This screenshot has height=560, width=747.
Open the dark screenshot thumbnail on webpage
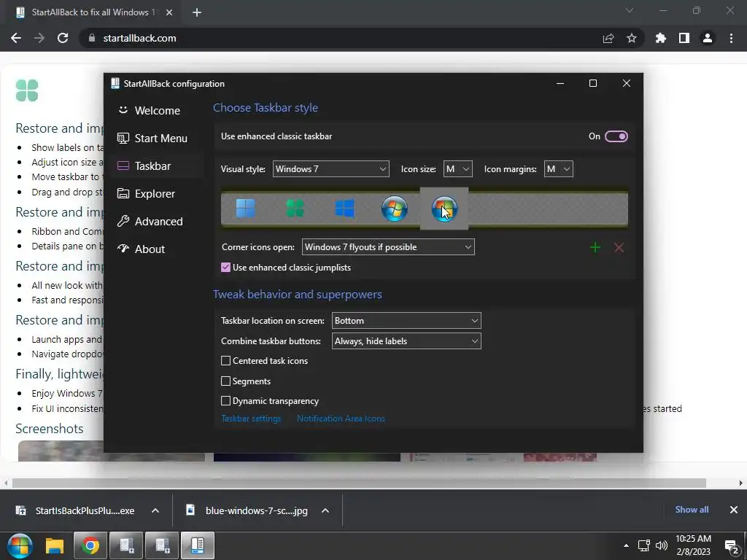pyautogui.click(x=307, y=457)
